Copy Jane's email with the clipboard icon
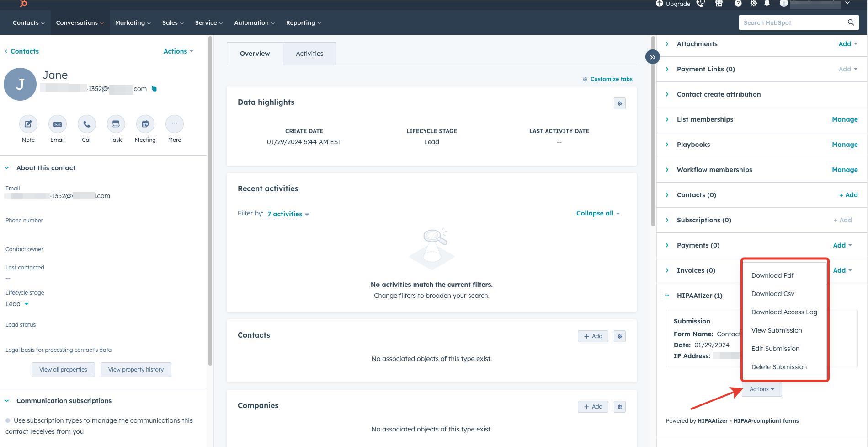This screenshot has height=447, width=868. click(154, 89)
